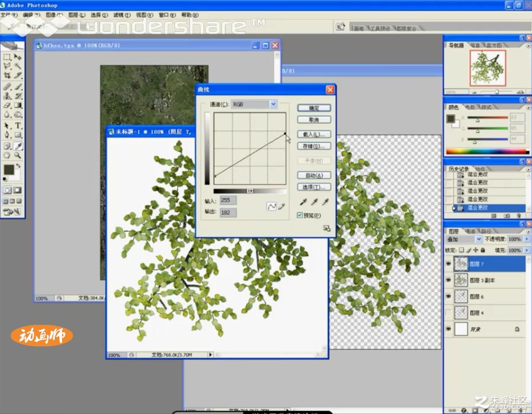
Task: Select the Pen tool
Action: (x=7, y=135)
